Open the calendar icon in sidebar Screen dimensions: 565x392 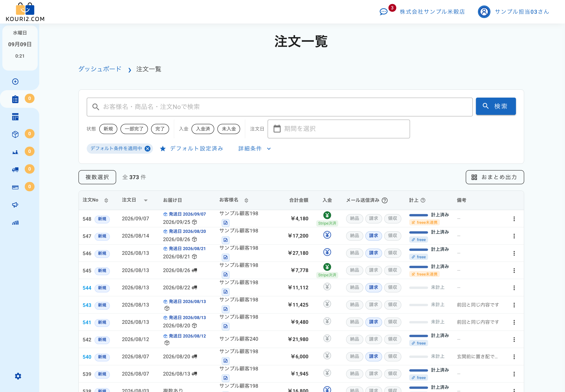pyautogui.click(x=15, y=117)
